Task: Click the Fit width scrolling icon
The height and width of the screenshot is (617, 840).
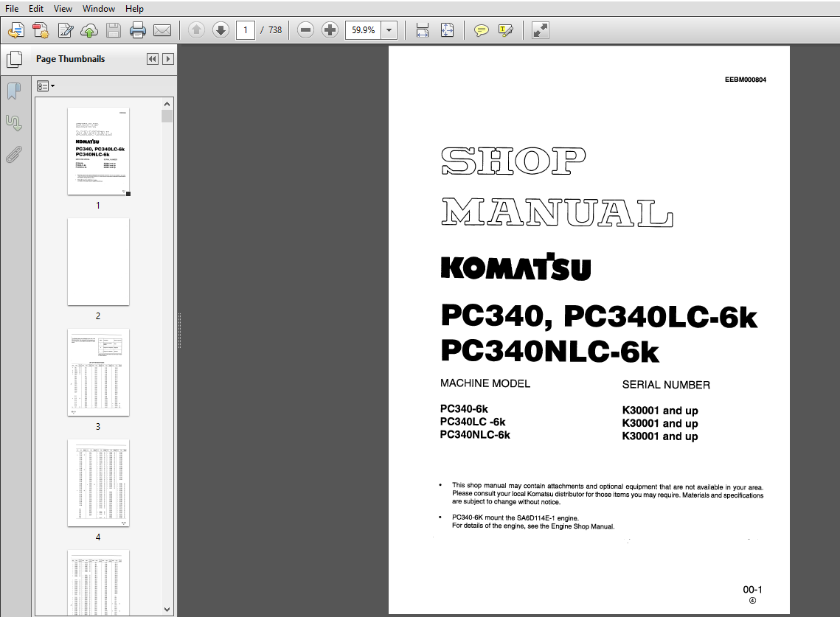Action: point(422,30)
